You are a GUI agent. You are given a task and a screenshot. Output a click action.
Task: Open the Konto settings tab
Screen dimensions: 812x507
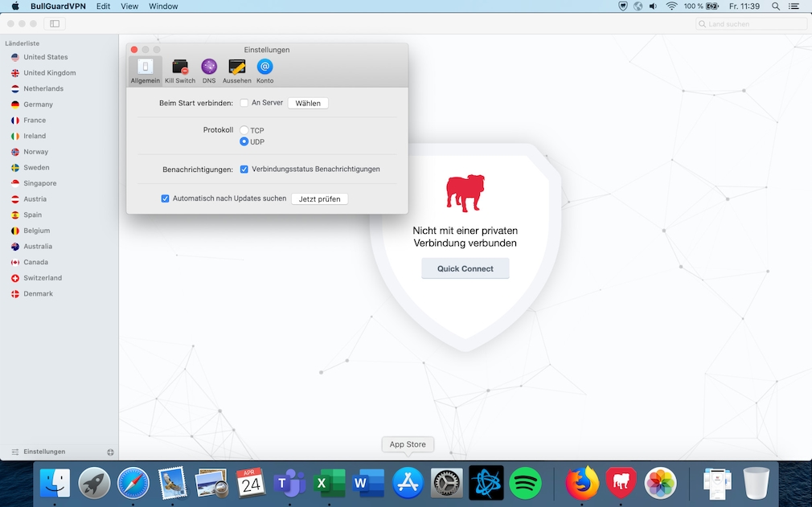coord(265,70)
